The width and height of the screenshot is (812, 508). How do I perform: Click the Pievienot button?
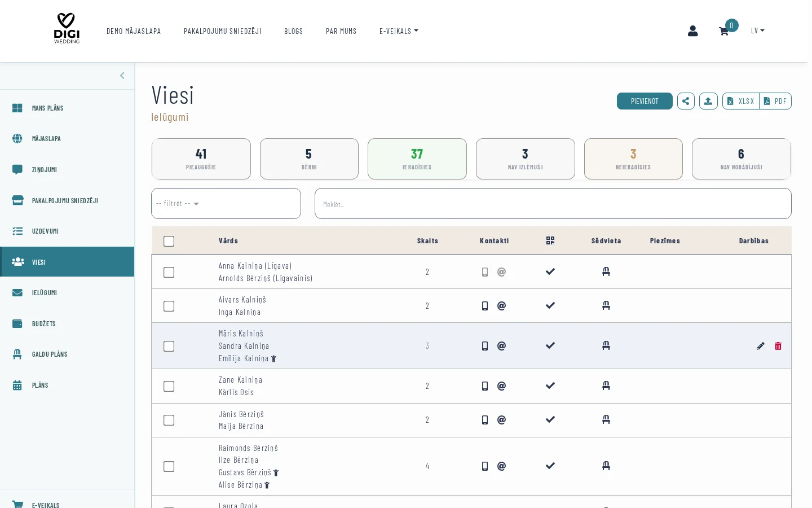[x=644, y=101]
